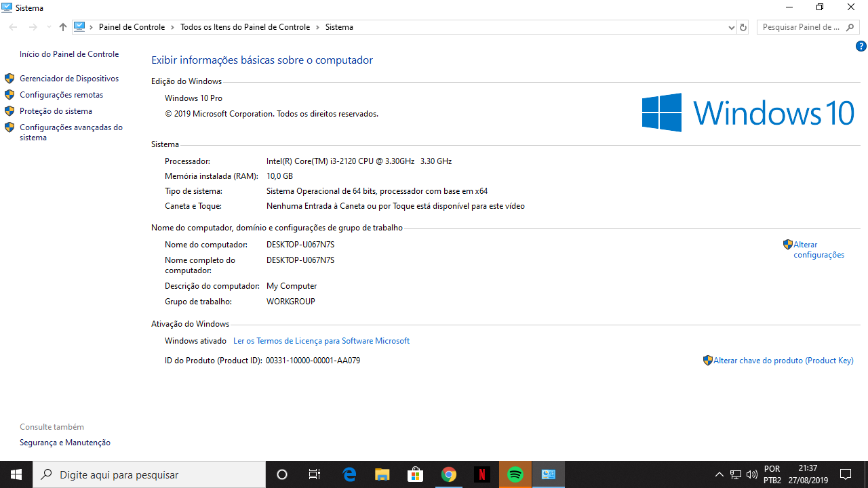Image resolution: width=868 pixels, height=488 pixels.
Task: Click the My Computer description value
Action: coord(292,286)
